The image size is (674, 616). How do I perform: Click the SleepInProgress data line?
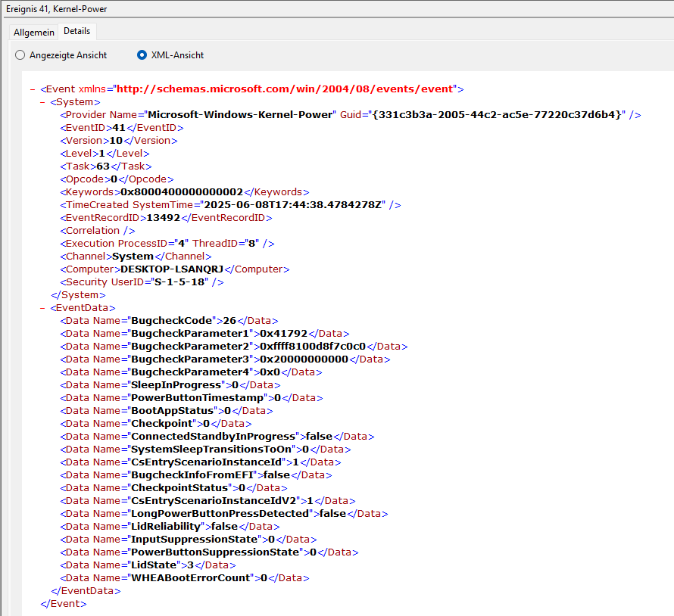tap(170, 385)
